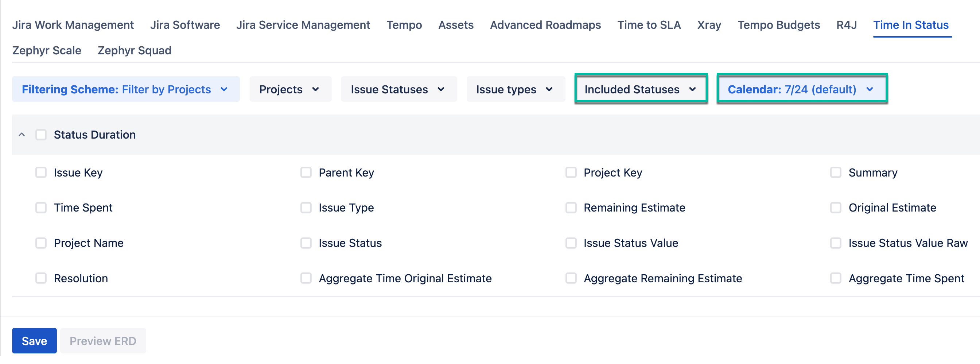
Task: Switch to the Jira Software tab
Action: [x=185, y=24]
